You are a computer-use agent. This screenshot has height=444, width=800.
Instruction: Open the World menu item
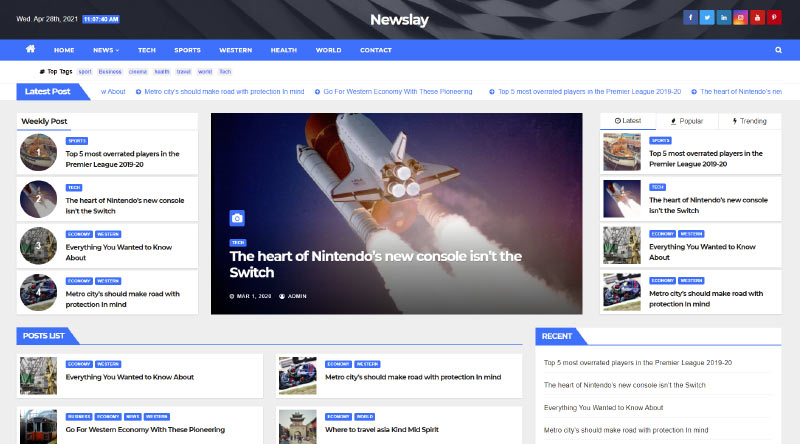tap(329, 50)
